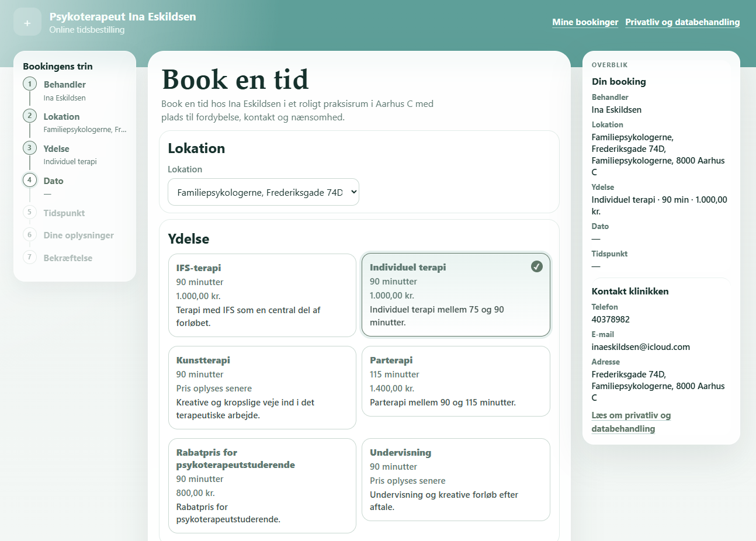The height and width of the screenshot is (541, 756).
Task: Click the checkmark on Individuel terapi card
Action: pyautogui.click(x=536, y=266)
